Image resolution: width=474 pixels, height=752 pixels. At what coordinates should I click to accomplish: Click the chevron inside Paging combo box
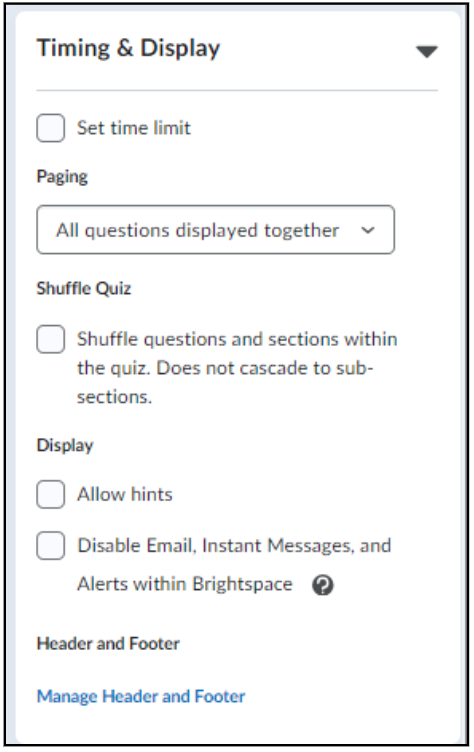367,230
